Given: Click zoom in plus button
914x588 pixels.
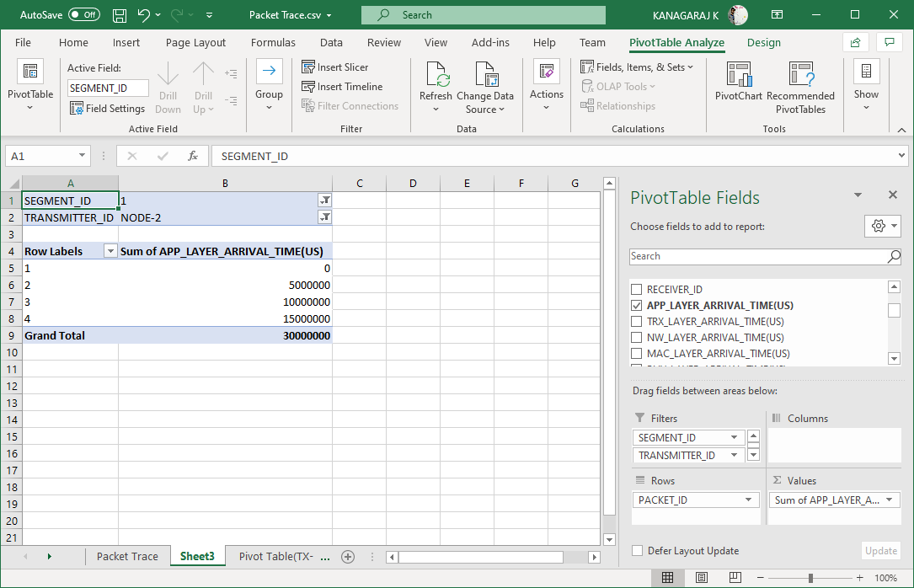Looking at the screenshot, I should click(860, 578).
